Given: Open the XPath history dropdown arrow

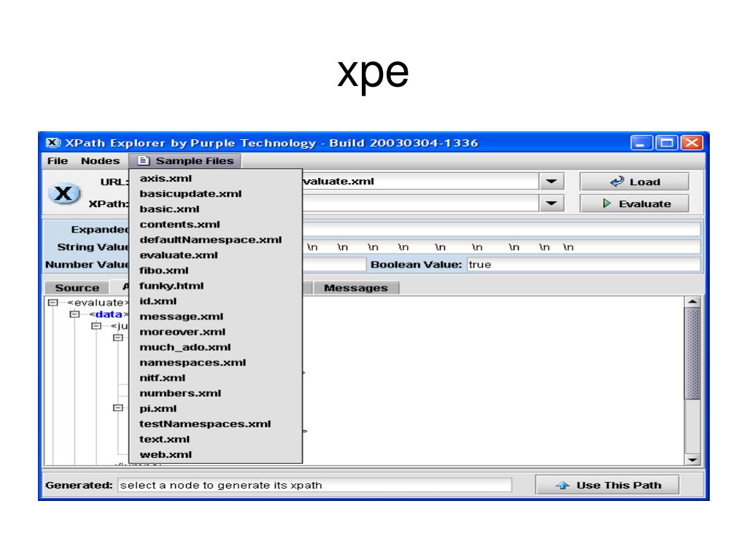Looking at the screenshot, I should tap(551, 203).
